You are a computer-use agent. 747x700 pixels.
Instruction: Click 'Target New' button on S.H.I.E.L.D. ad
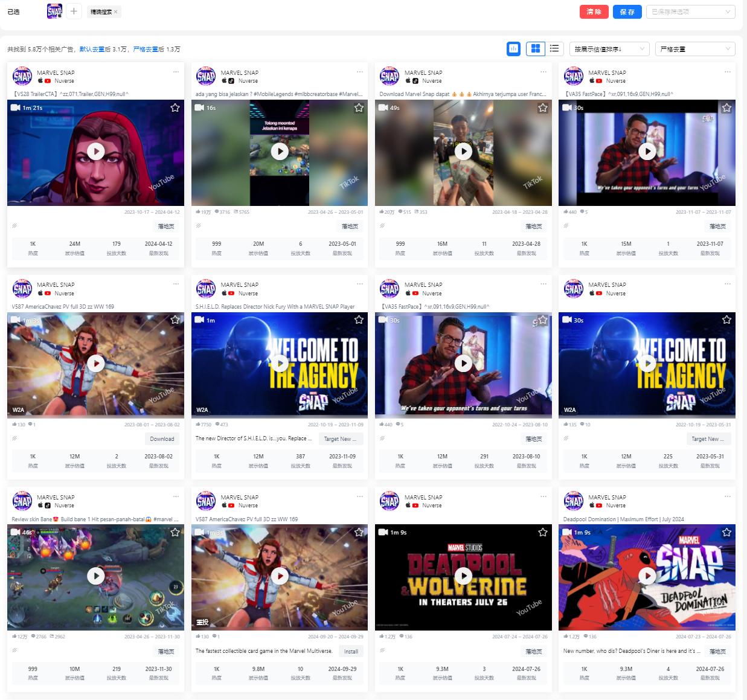340,439
